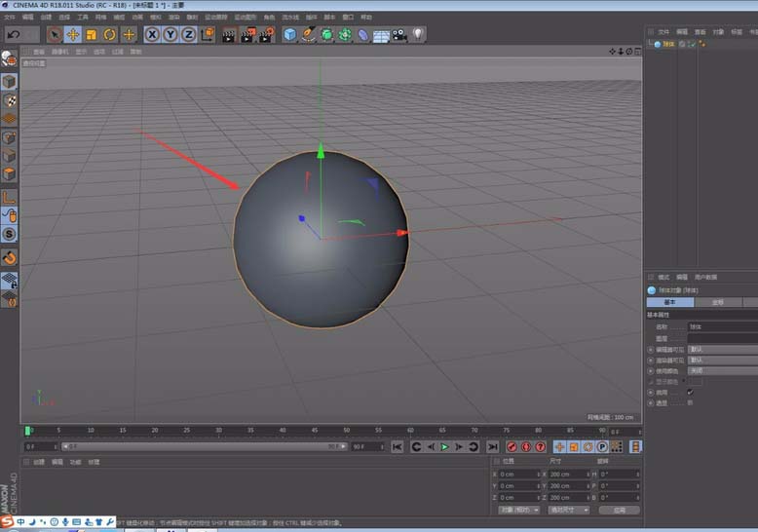The image size is (758, 532).
Task: Select the Rotate tool in top toolbar
Action: 109,35
